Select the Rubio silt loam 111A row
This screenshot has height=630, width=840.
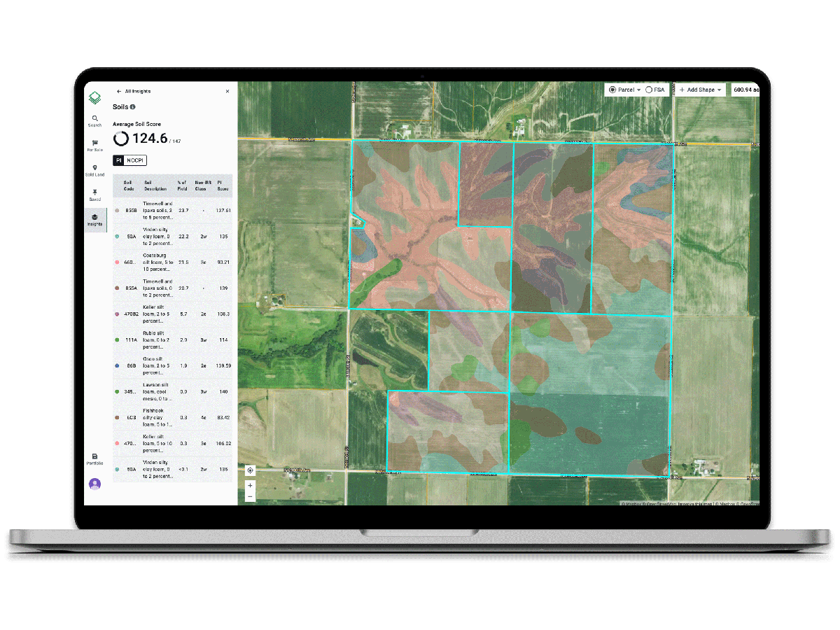pos(173,339)
